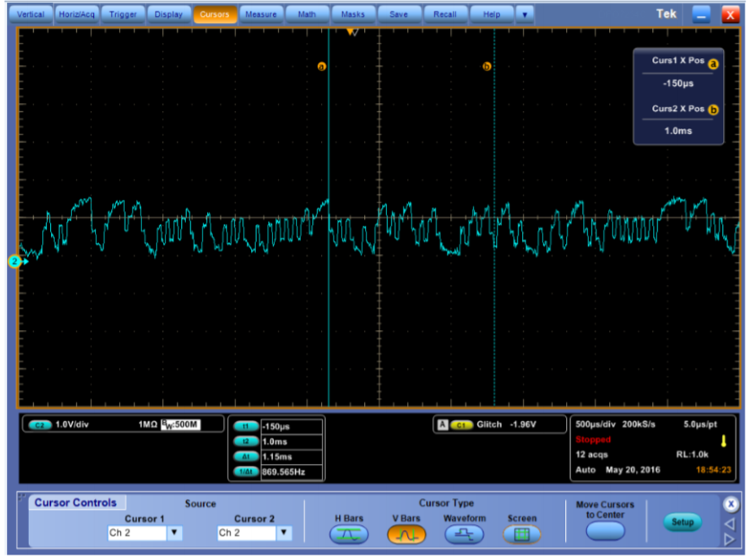Click the upper left-pointing triangle in control panel
The height and width of the screenshot is (560, 751).
pyautogui.click(x=730, y=524)
